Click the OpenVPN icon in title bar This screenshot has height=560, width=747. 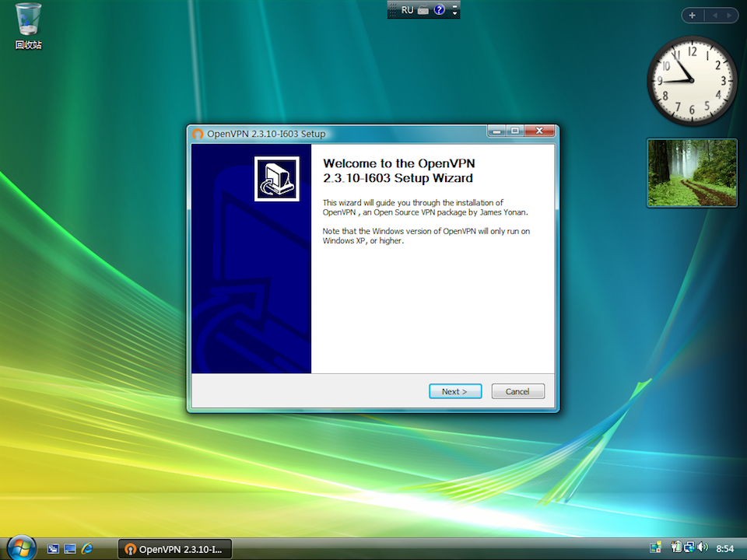(x=197, y=135)
